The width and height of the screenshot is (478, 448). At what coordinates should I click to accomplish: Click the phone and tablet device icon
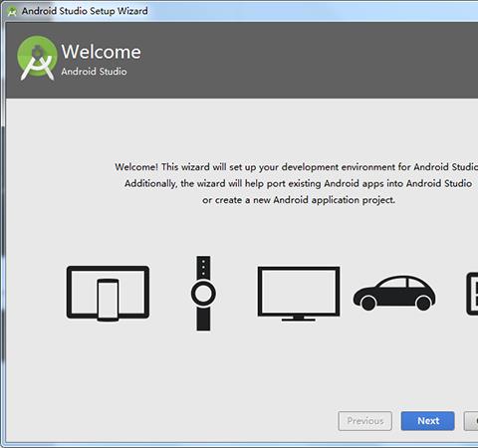tap(108, 293)
